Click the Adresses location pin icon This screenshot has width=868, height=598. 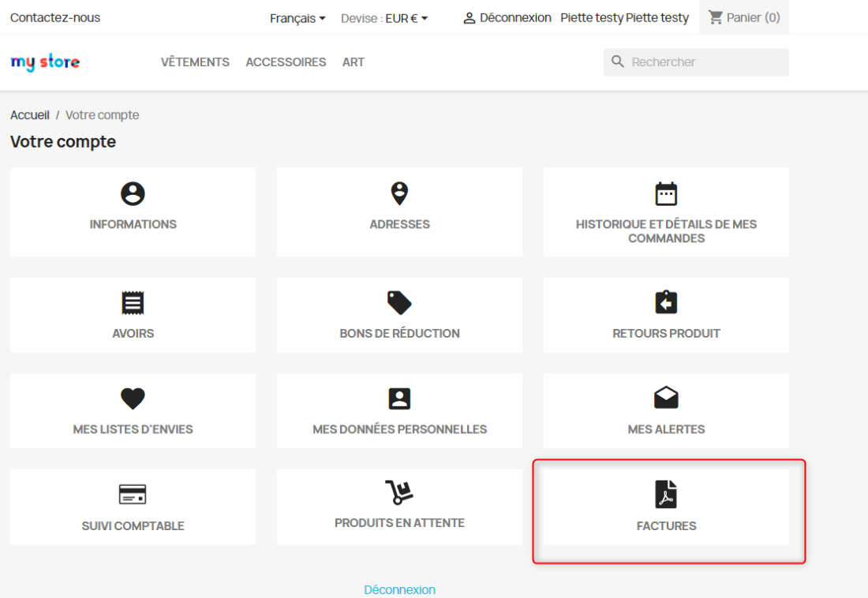(x=400, y=194)
